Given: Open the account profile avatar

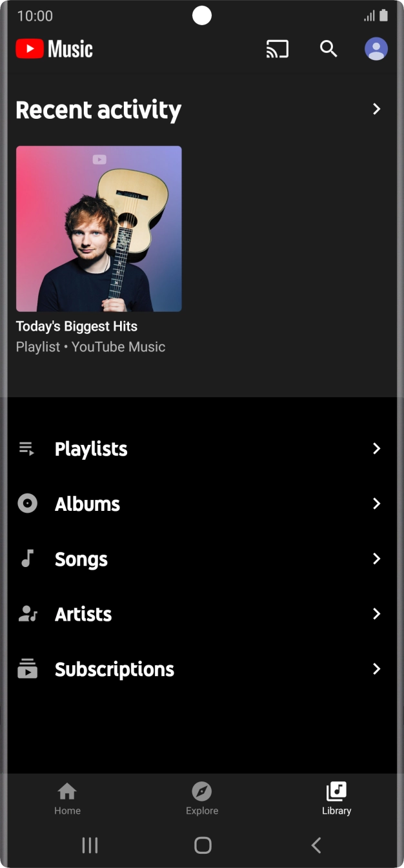Looking at the screenshot, I should tap(376, 48).
